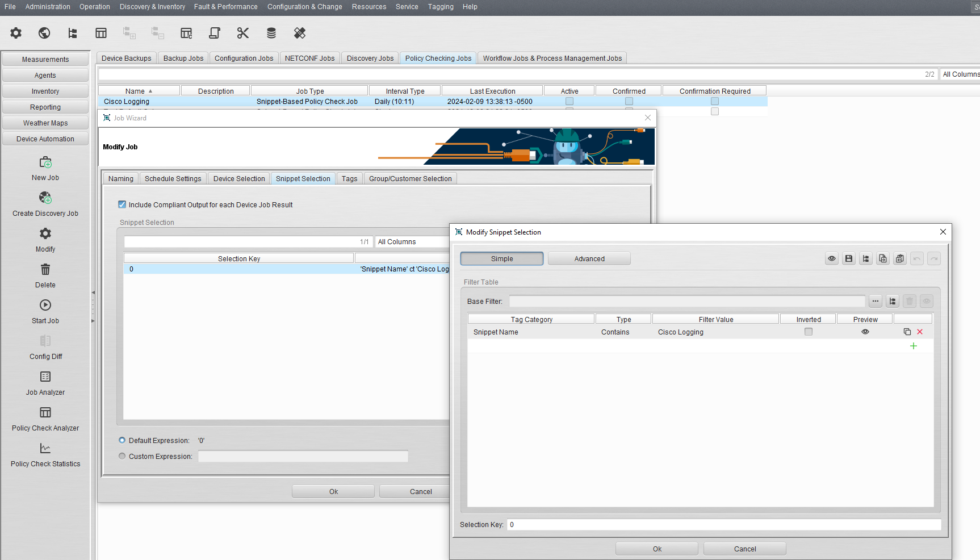Sort jobs by Name column header
The width and height of the screenshot is (980, 560).
tap(139, 91)
